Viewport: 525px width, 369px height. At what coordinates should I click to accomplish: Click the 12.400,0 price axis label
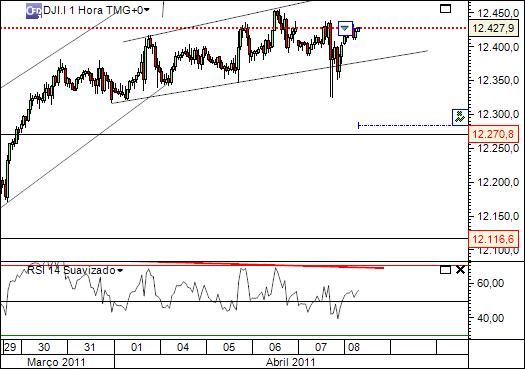point(498,47)
